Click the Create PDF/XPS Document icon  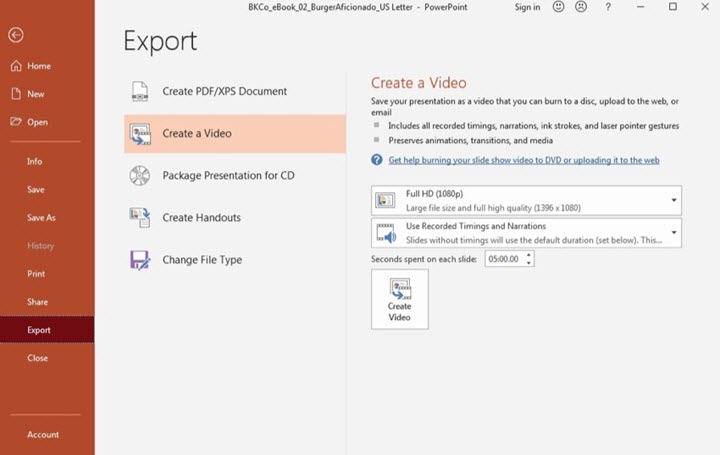pyautogui.click(x=140, y=91)
